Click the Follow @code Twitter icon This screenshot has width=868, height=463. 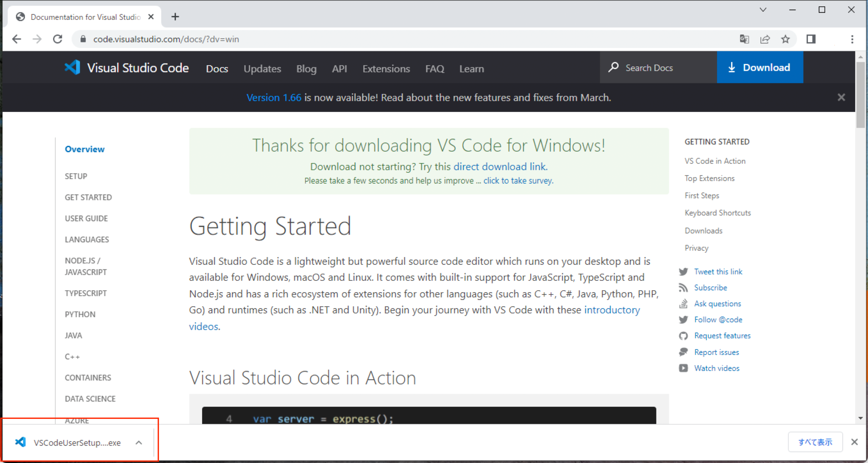684,320
